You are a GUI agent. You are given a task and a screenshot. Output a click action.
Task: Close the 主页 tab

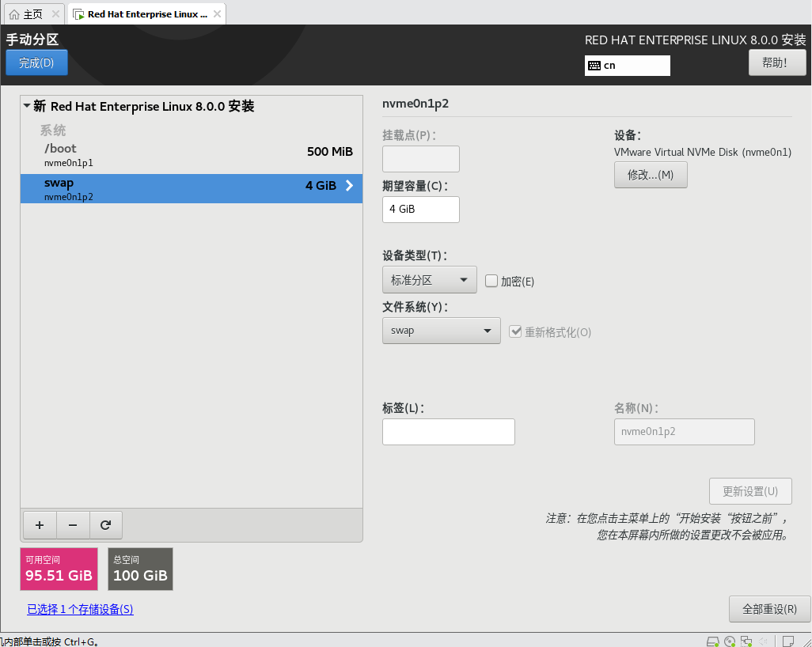[55, 14]
